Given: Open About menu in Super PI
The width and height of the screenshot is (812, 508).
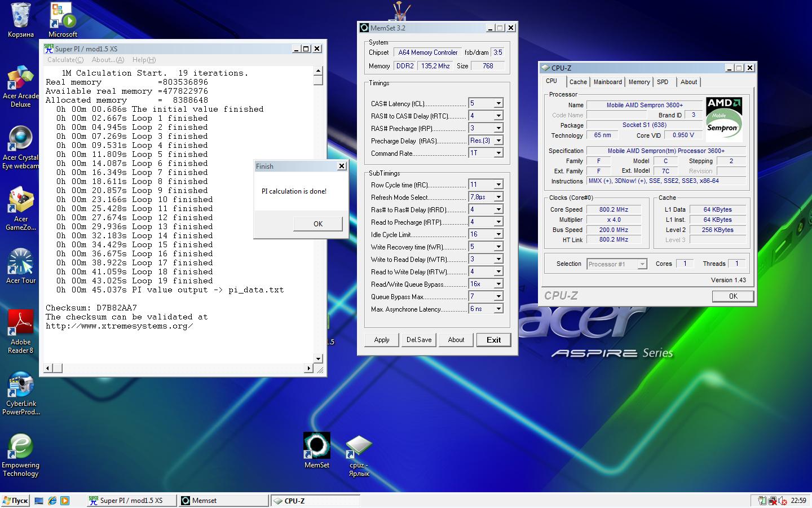Looking at the screenshot, I should point(108,60).
